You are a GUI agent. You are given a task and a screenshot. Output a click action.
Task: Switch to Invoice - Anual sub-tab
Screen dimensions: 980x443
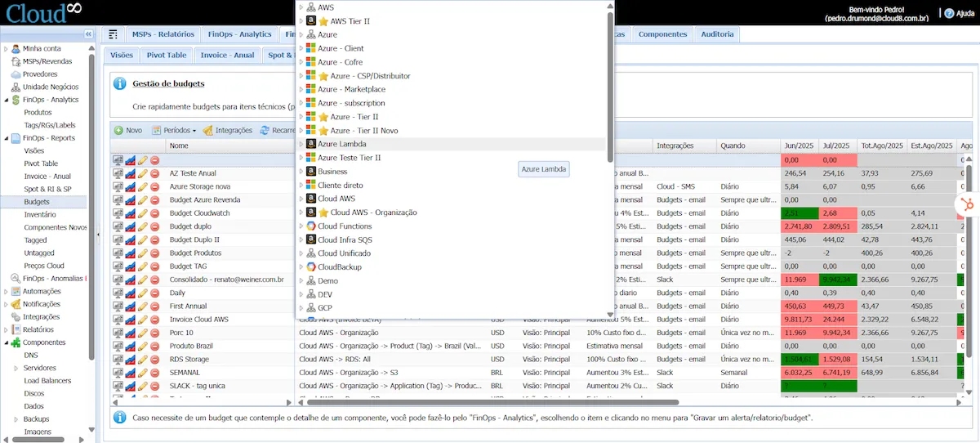[227, 56]
